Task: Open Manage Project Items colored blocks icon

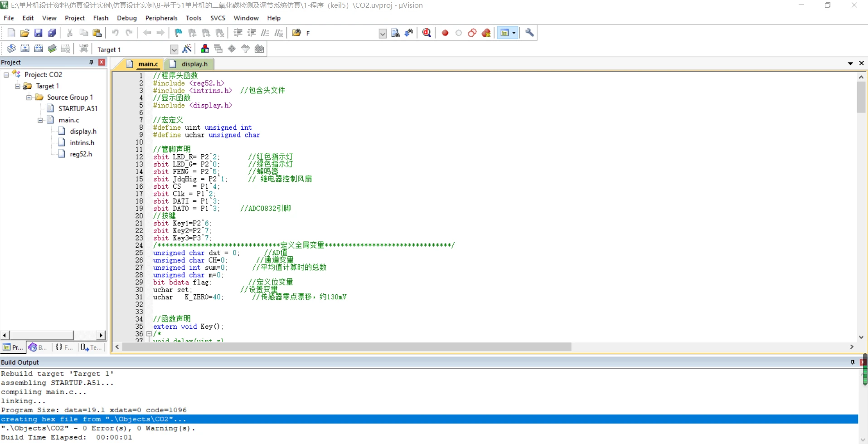Action: click(205, 49)
